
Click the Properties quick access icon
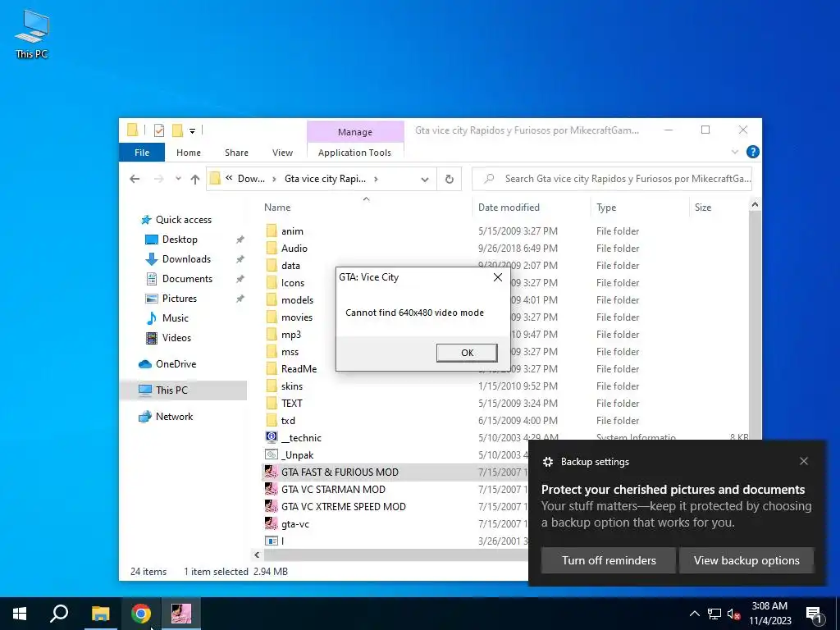[159, 130]
